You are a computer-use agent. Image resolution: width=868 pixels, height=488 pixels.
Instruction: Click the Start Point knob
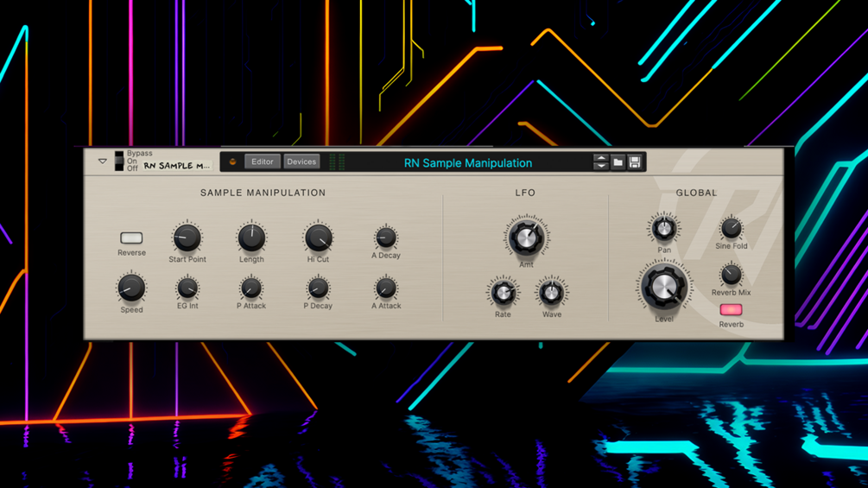(x=187, y=238)
